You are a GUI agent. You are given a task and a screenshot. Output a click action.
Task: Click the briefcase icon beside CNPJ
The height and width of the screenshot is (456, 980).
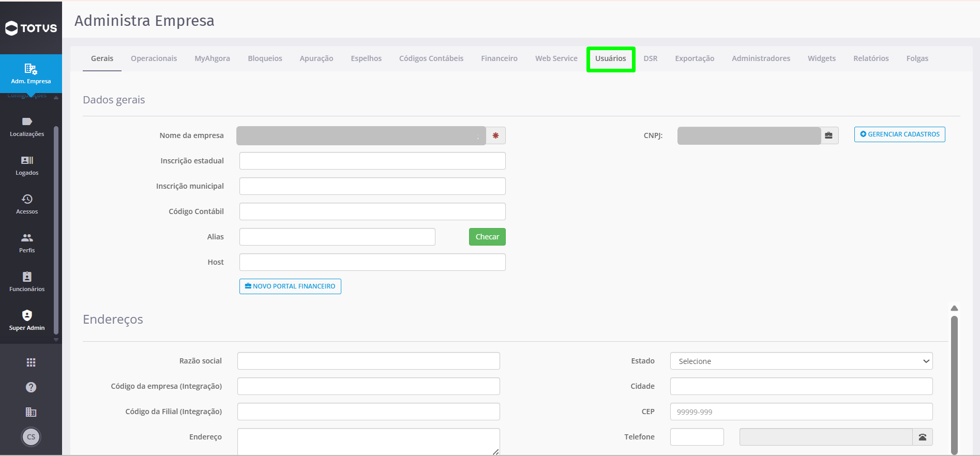pos(829,135)
